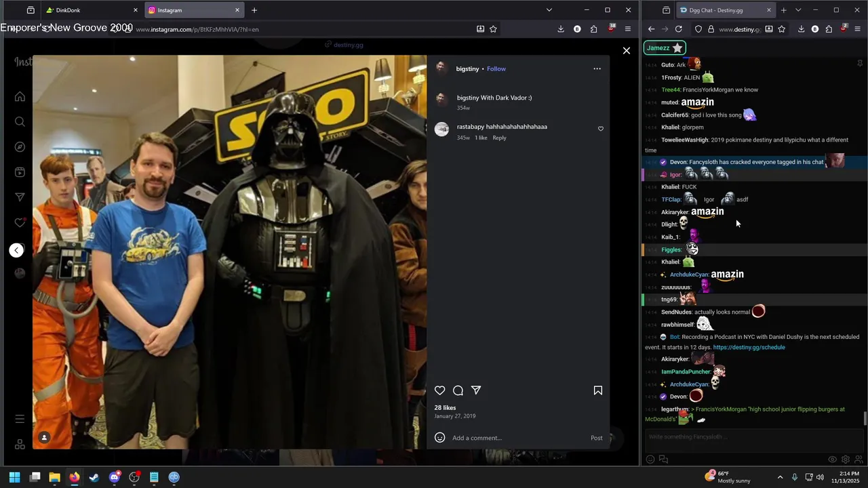
Task: Share the post with the paper plane icon
Action: (x=476, y=390)
